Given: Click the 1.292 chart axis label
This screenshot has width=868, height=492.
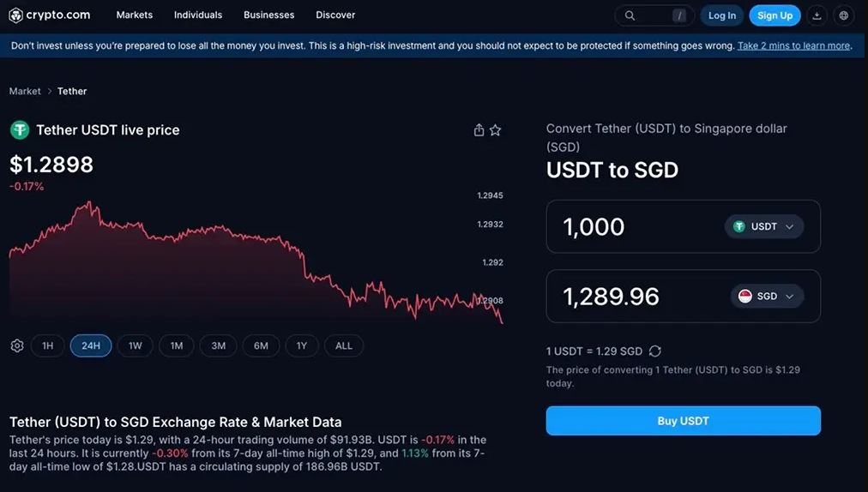Looking at the screenshot, I should point(492,262).
